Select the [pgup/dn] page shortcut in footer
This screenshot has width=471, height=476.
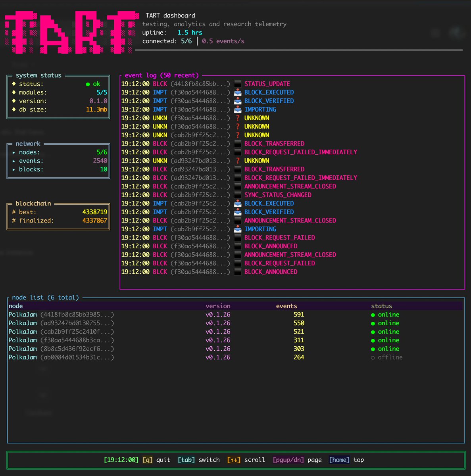pos(297,460)
